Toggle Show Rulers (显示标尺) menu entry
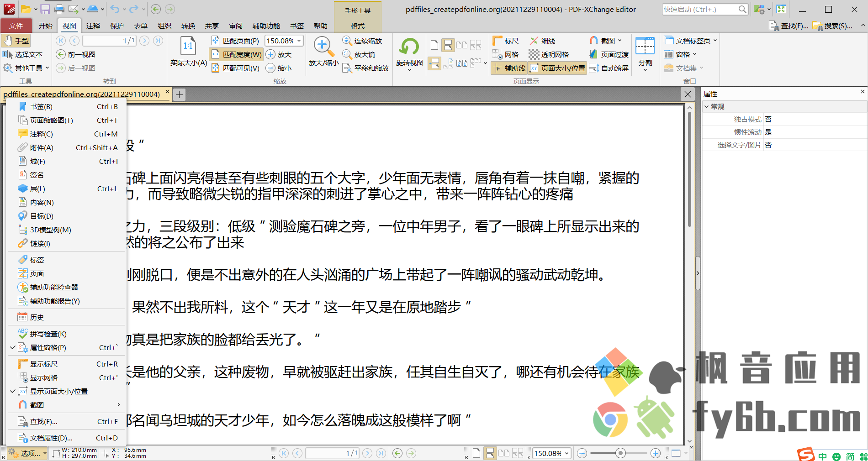868x461 pixels. pyautogui.click(x=68, y=364)
